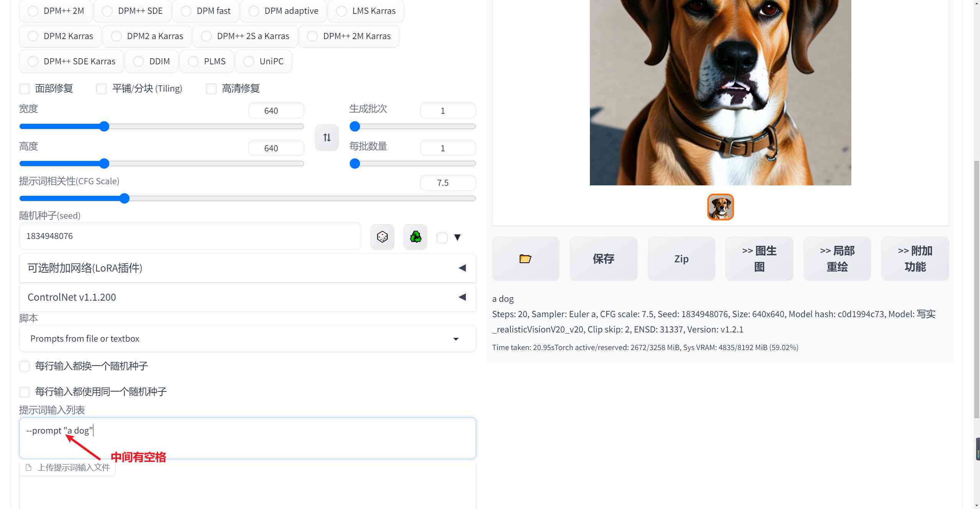Expand the ControlNet v1.1.200 panel
The image size is (980, 509).
(x=248, y=297)
